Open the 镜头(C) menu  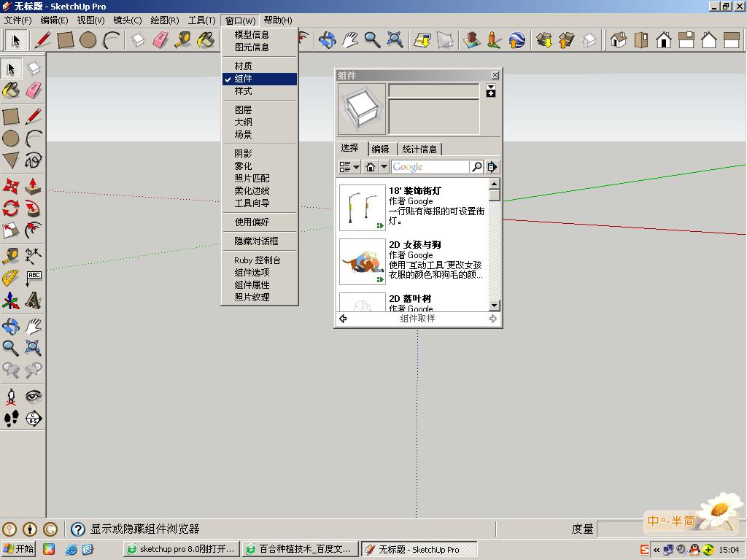coord(128,20)
